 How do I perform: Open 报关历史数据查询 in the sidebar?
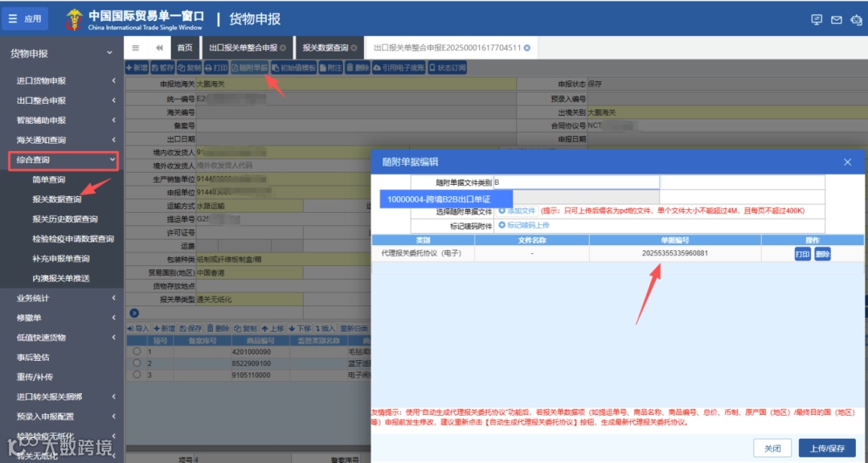(65, 219)
